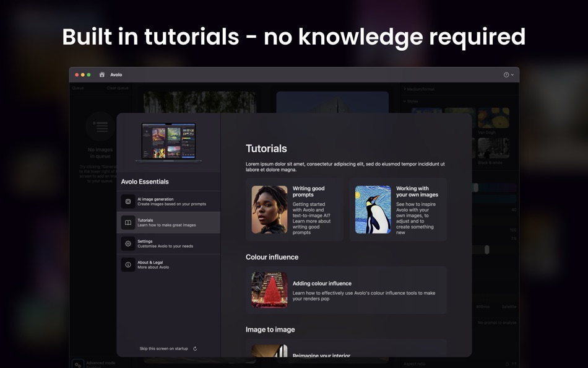Click the home icon in the Avolo title bar
Screen dimensions: 588x368
tap(102, 75)
